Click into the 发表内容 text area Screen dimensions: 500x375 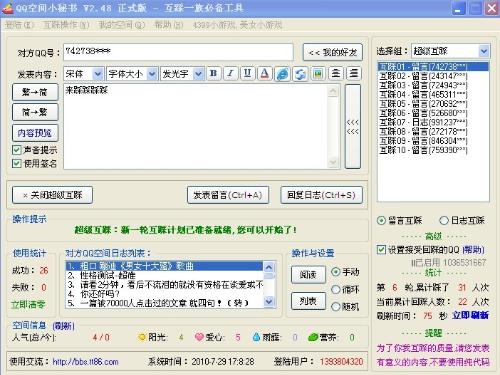point(196,126)
